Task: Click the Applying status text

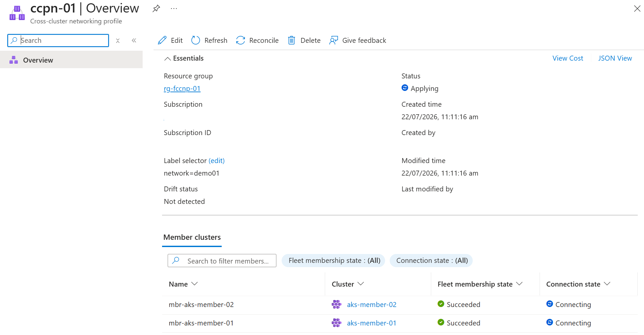Action: [x=424, y=89]
